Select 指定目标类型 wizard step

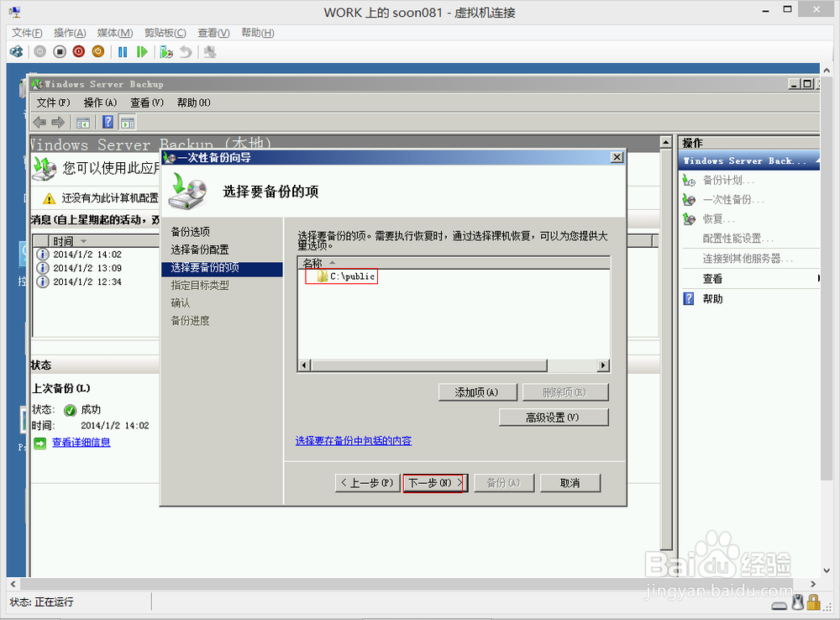(200, 285)
